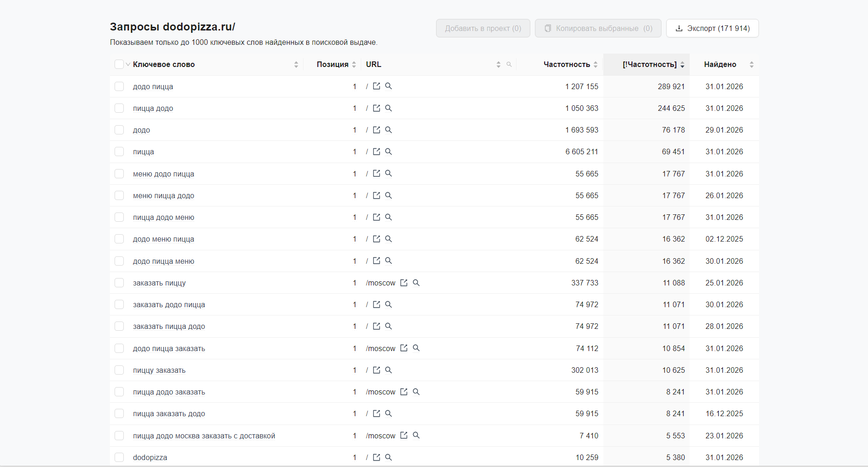Sort by the 'Позиция' column arrows
Image resolution: width=868 pixels, height=467 pixels.
[354, 65]
